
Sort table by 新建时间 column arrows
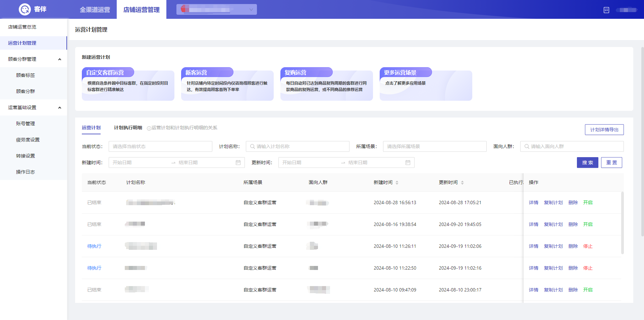point(397,183)
